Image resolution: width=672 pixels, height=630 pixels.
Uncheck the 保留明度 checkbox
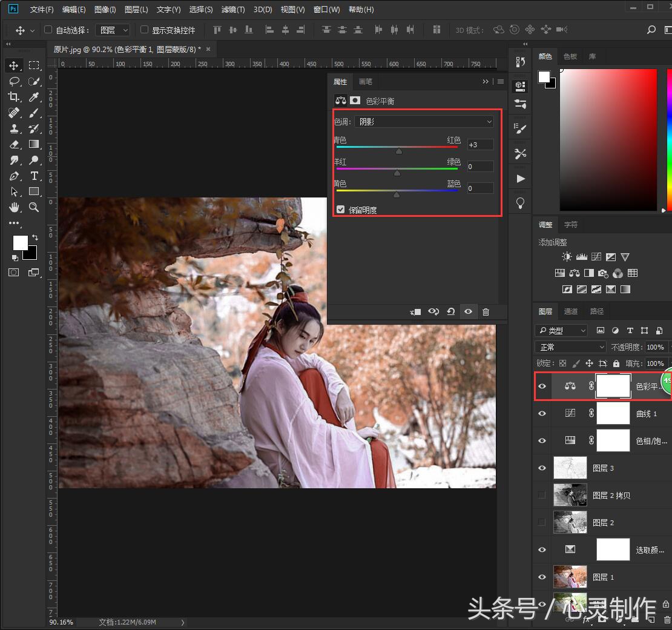[x=341, y=210]
